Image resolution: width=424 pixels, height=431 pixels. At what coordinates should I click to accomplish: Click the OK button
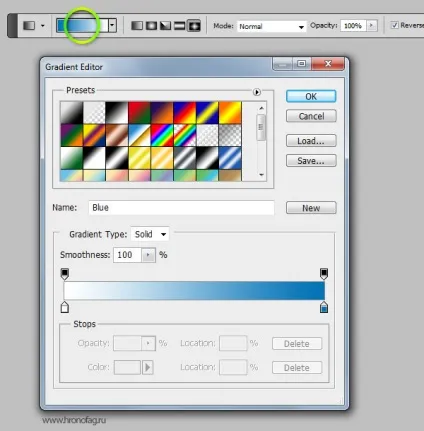311,96
